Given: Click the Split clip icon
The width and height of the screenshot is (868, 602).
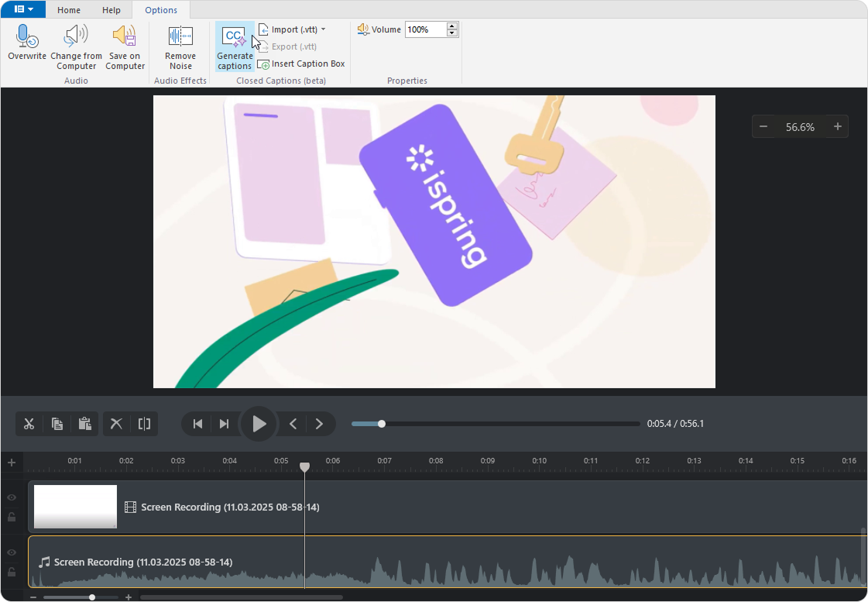Looking at the screenshot, I should [144, 424].
